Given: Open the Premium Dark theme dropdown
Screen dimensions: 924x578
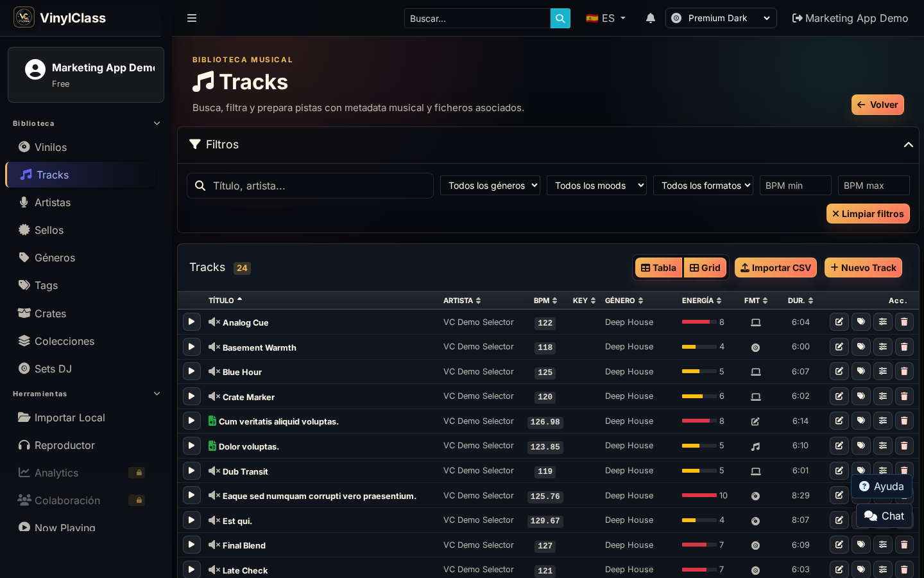Looking at the screenshot, I should point(721,18).
